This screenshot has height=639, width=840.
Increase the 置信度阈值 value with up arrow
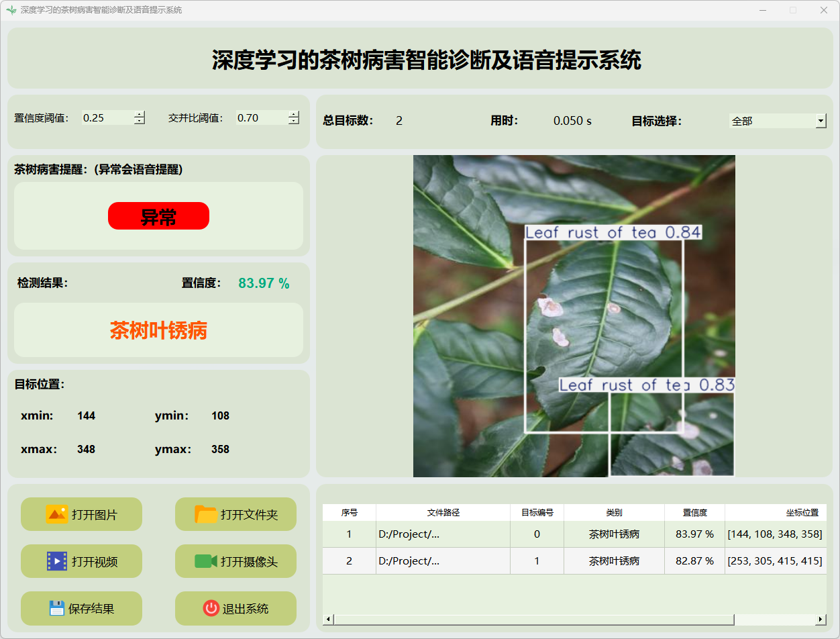pyautogui.click(x=140, y=114)
